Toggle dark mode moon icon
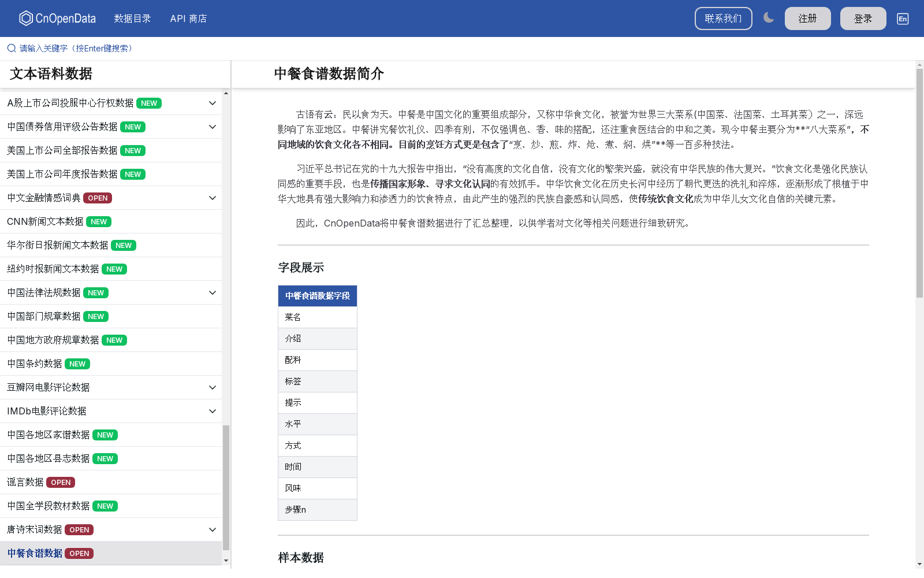This screenshot has height=578, width=924. [769, 18]
